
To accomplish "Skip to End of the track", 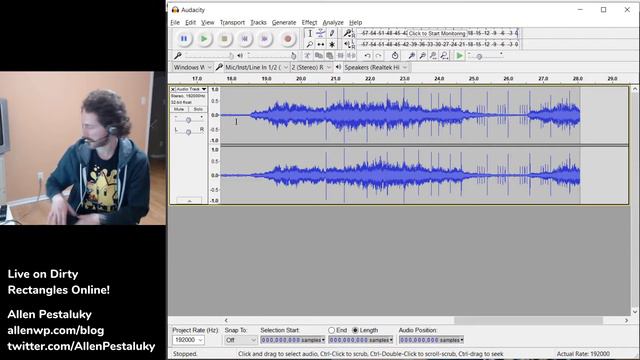I will coord(264,39).
